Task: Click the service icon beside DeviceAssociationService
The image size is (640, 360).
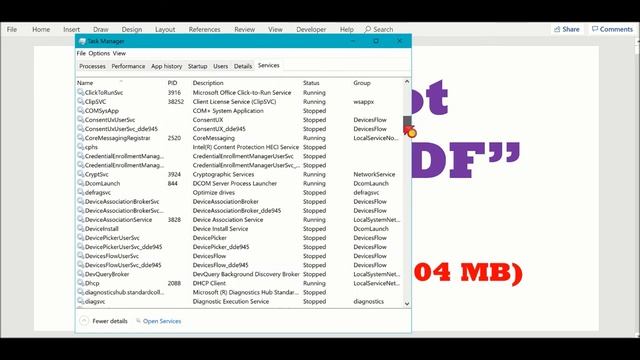Action: [80, 219]
